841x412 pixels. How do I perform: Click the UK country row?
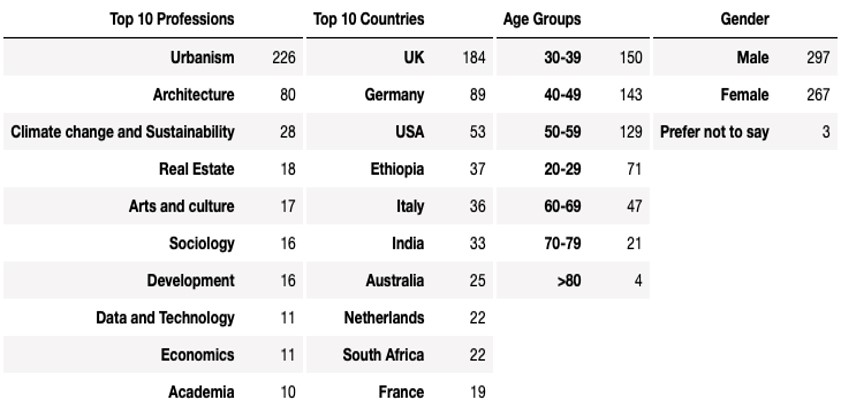coord(412,57)
